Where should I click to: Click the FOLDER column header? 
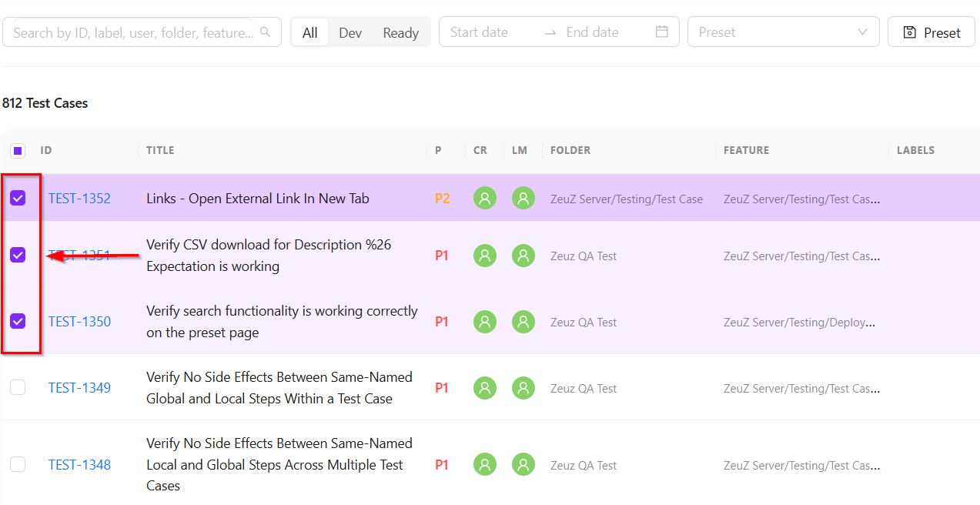coord(570,150)
